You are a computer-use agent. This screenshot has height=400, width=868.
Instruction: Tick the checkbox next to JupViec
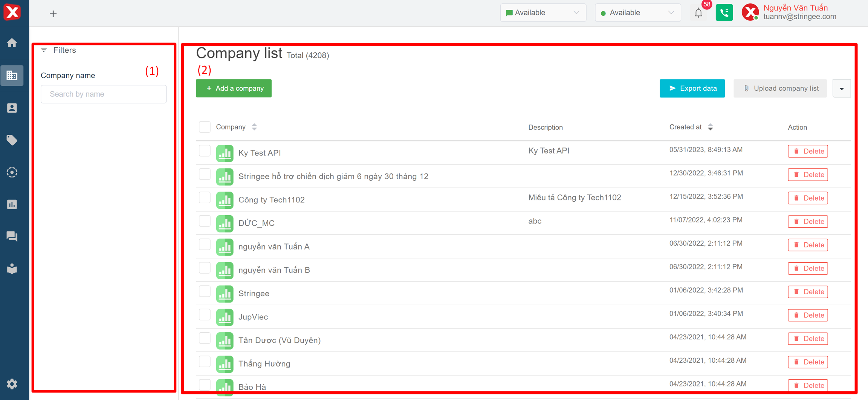tap(205, 315)
